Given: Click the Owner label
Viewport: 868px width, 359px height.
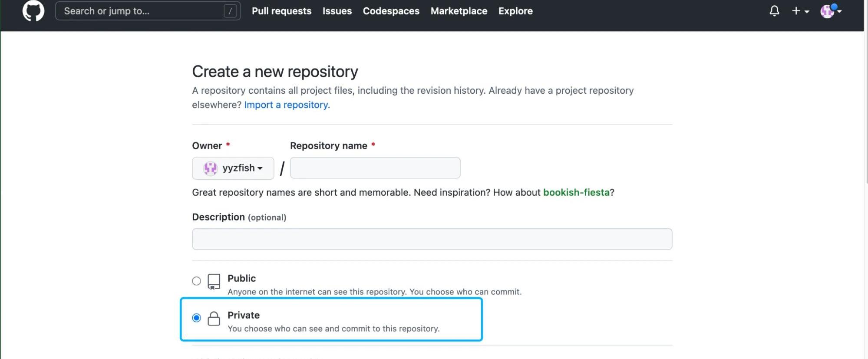Looking at the screenshot, I should (207, 146).
